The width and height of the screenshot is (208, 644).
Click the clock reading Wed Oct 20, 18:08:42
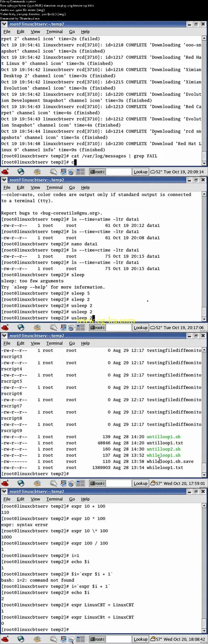(x=184, y=639)
